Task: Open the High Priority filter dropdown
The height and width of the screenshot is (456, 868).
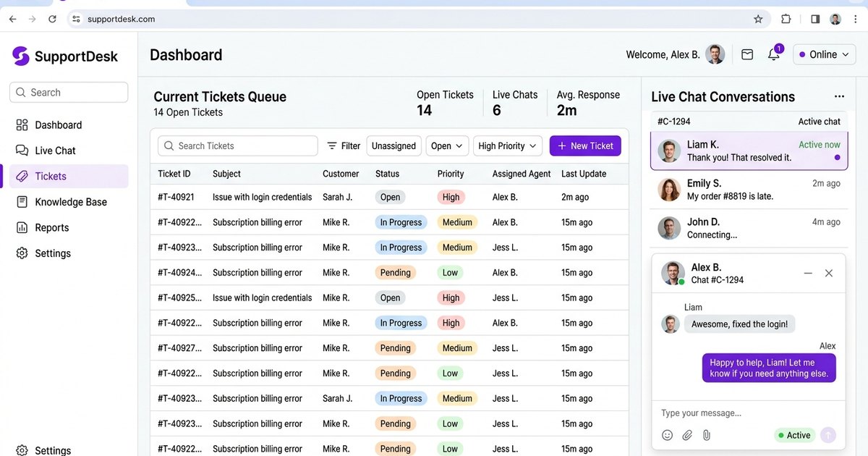Action: 508,145
